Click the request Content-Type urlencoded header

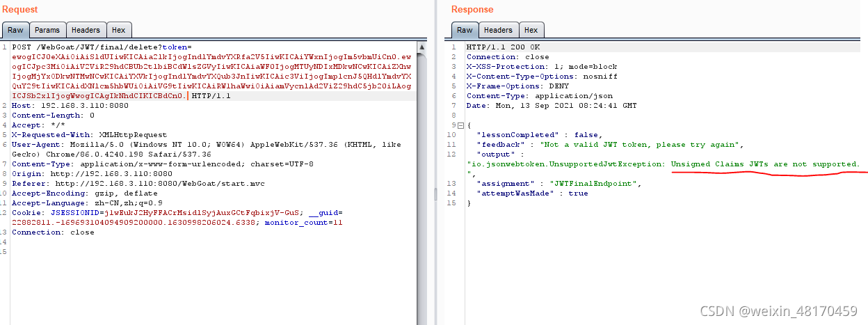coord(163,164)
